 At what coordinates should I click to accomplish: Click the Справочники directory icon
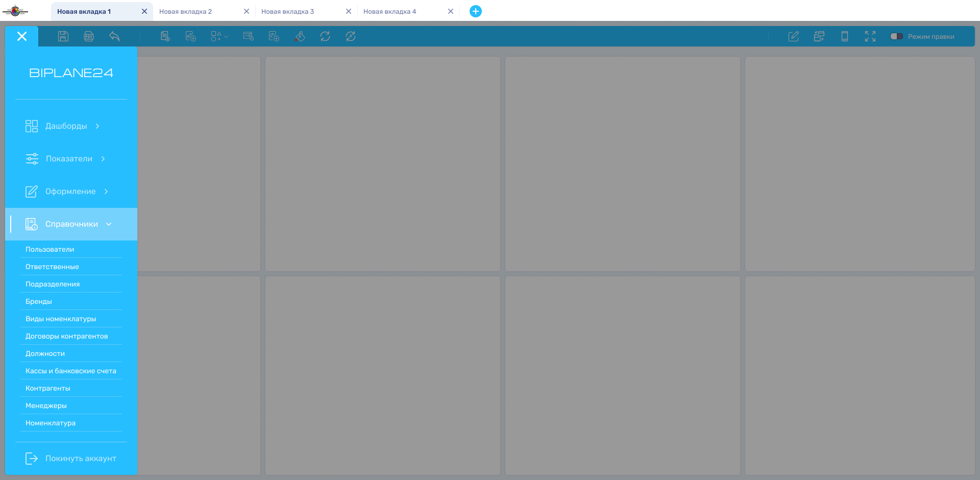click(x=32, y=224)
